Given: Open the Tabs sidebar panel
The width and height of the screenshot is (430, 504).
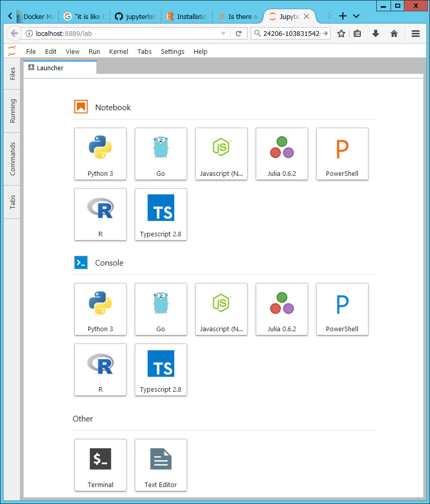Looking at the screenshot, I should click(x=12, y=202).
